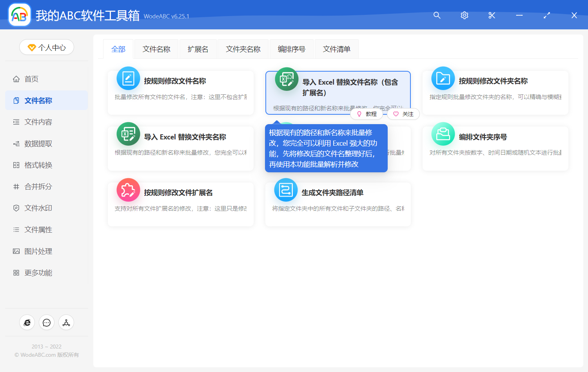Click the scissors tool in the title bar
Viewport: 588px width, 372px height.
pyautogui.click(x=492, y=15)
